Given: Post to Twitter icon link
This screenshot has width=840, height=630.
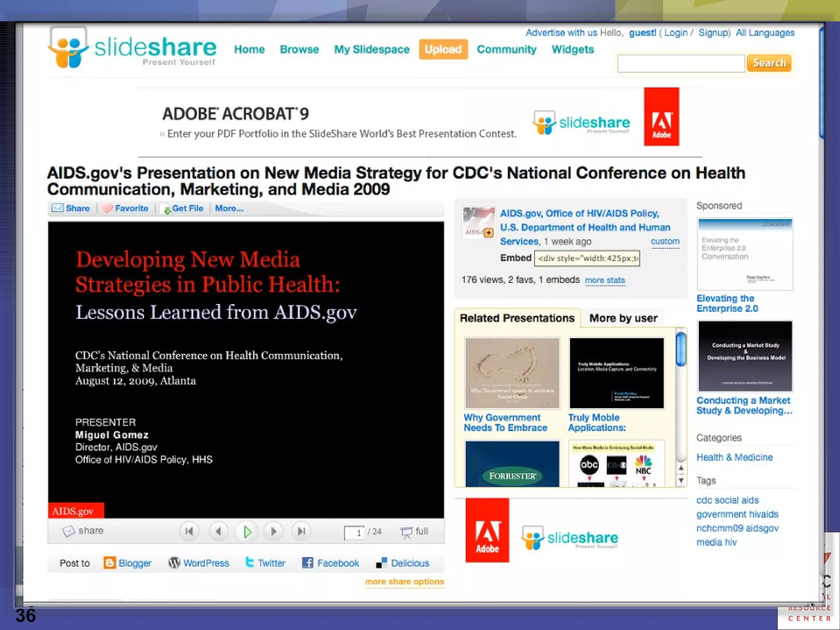Looking at the screenshot, I should [249, 563].
